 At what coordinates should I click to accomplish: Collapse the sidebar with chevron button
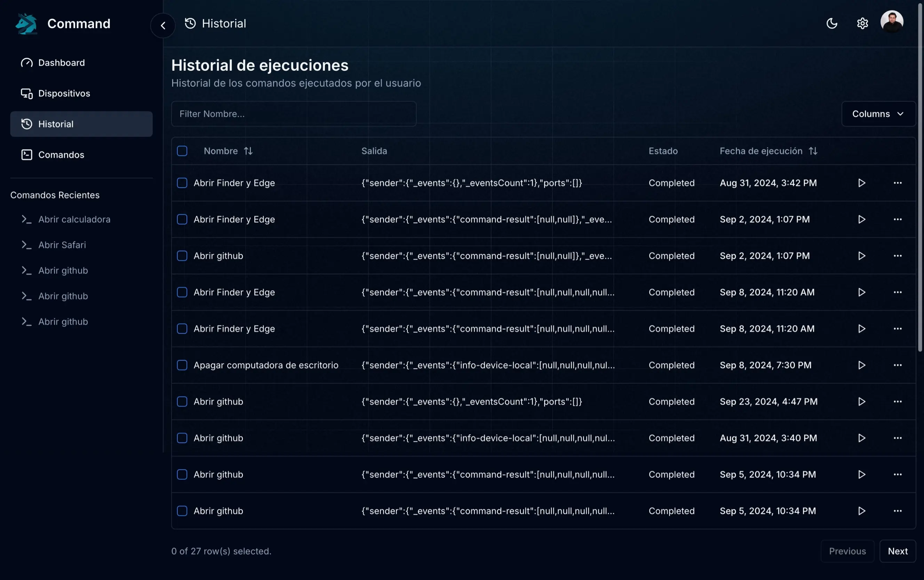click(x=163, y=26)
